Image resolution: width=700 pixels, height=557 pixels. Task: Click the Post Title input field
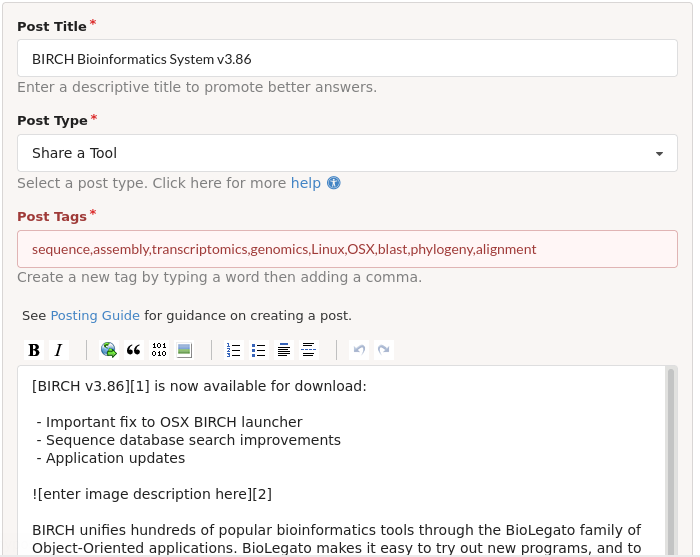pos(347,58)
